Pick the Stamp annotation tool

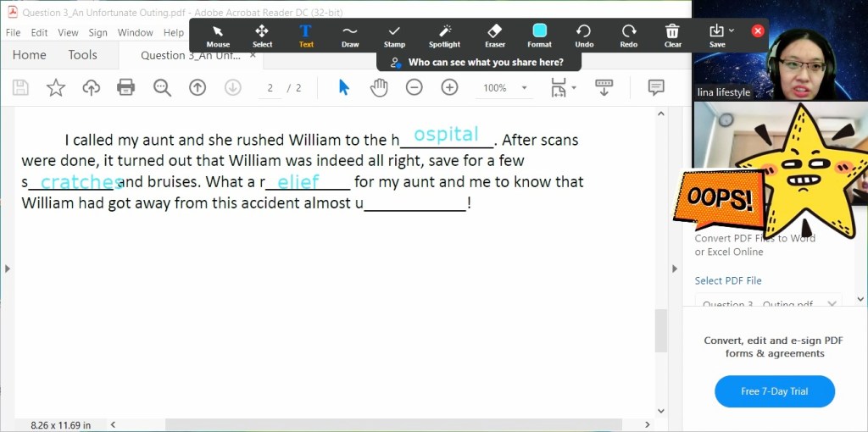pos(394,35)
